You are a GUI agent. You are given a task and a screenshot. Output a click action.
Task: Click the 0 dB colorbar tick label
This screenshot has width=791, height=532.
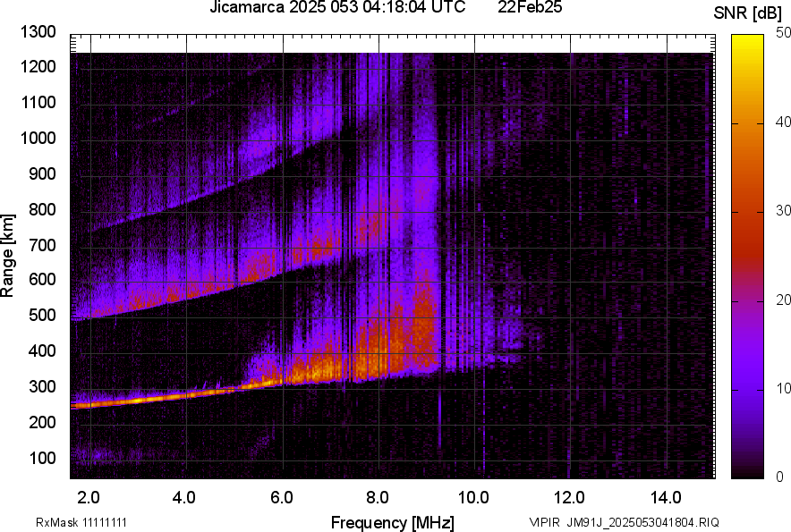coord(780,477)
